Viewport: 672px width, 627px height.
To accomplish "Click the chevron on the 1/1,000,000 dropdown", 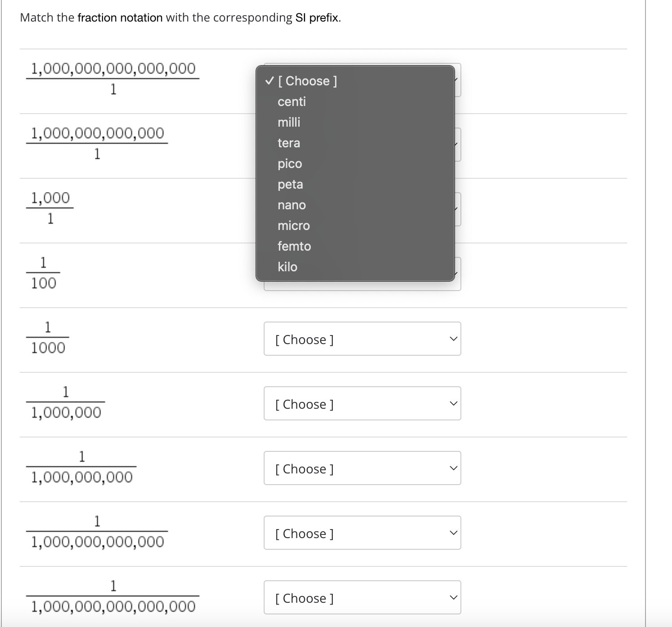I will tap(454, 404).
